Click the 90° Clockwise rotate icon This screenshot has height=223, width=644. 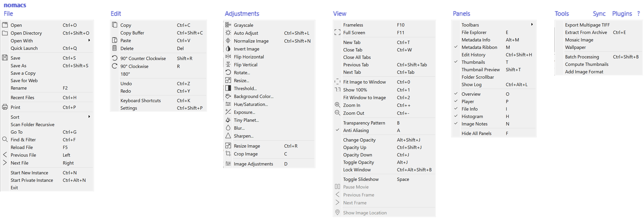tap(114, 66)
